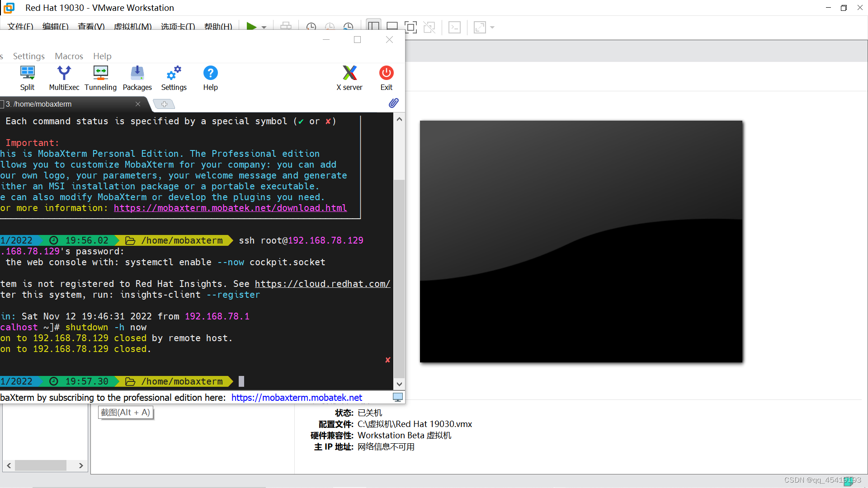868x488 pixels.
Task: Open the cloud.redhat.com link in terminal
Action: (322, 284)
